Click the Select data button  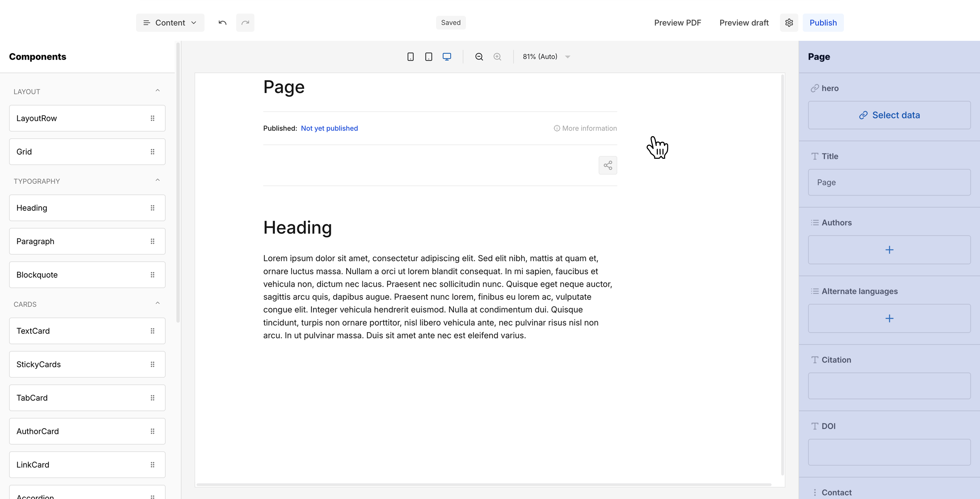[x=890, y=115]
